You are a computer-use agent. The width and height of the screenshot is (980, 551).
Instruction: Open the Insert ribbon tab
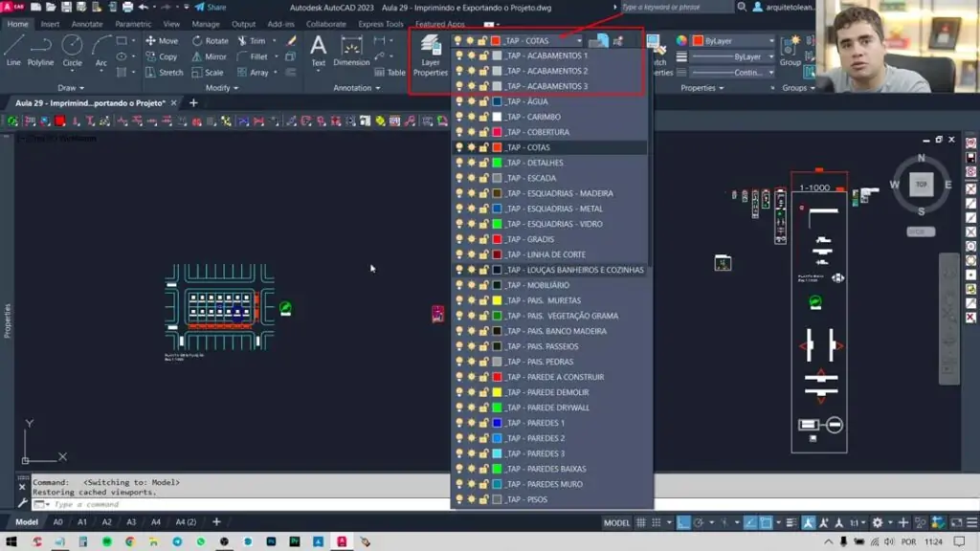click(50, 24)
